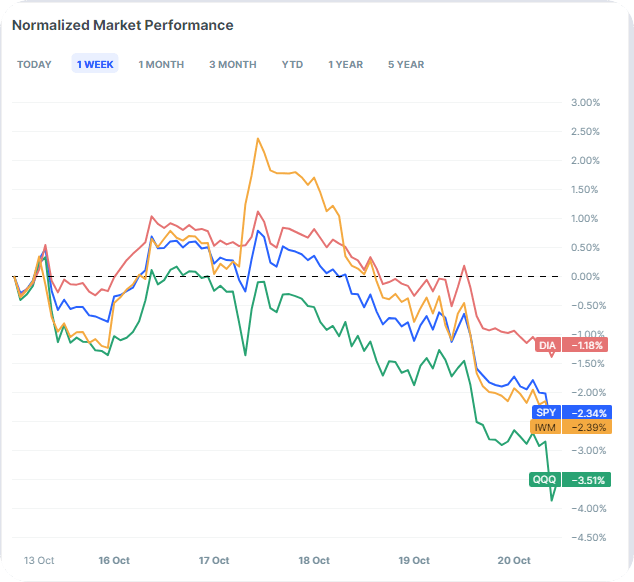This screenshot has height=582, width=634.
Task: Click the 0.00% baseline axis label
Action: click(x=584, y=276)
